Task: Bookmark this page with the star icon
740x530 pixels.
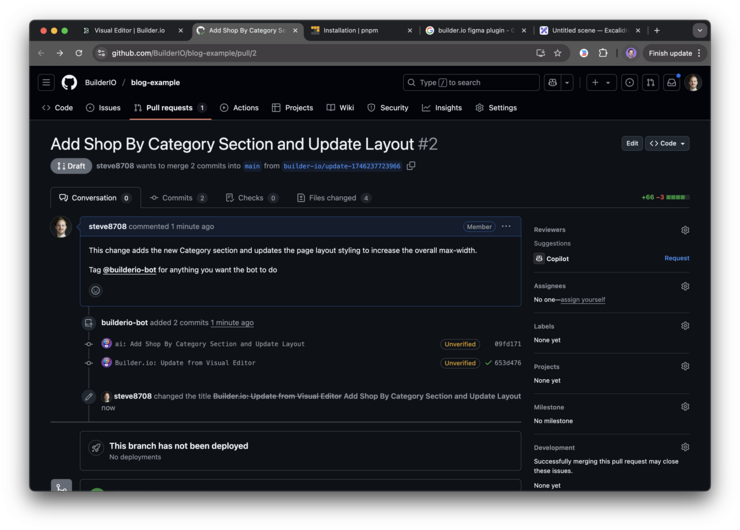Action: tap(558, 53)
